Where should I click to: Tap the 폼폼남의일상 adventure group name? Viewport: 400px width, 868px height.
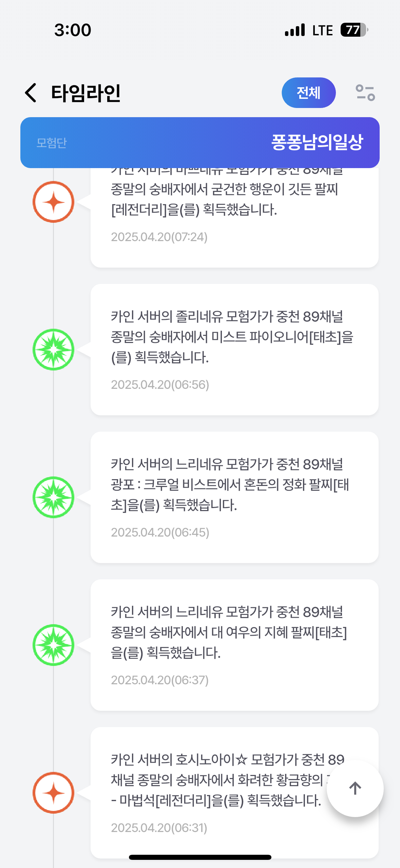317,142
